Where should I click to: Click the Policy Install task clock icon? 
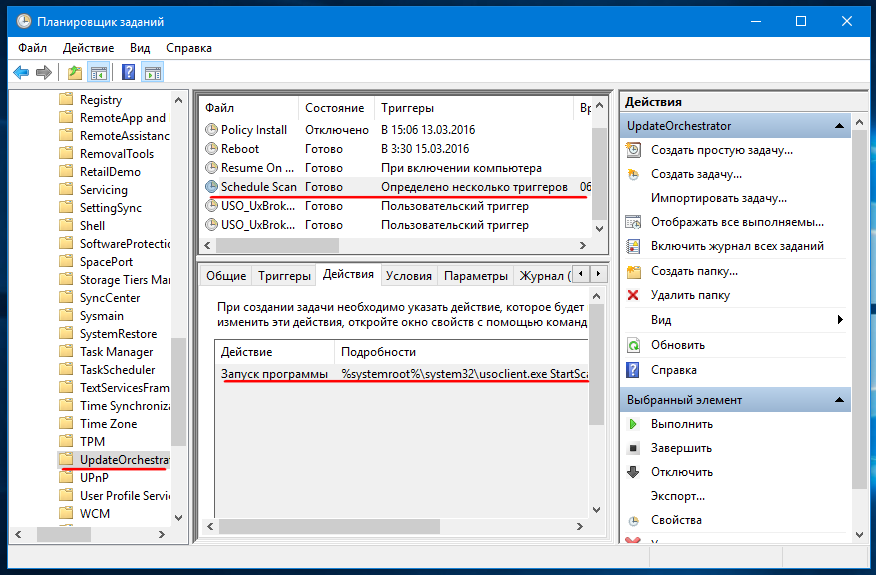coord(211,130)
